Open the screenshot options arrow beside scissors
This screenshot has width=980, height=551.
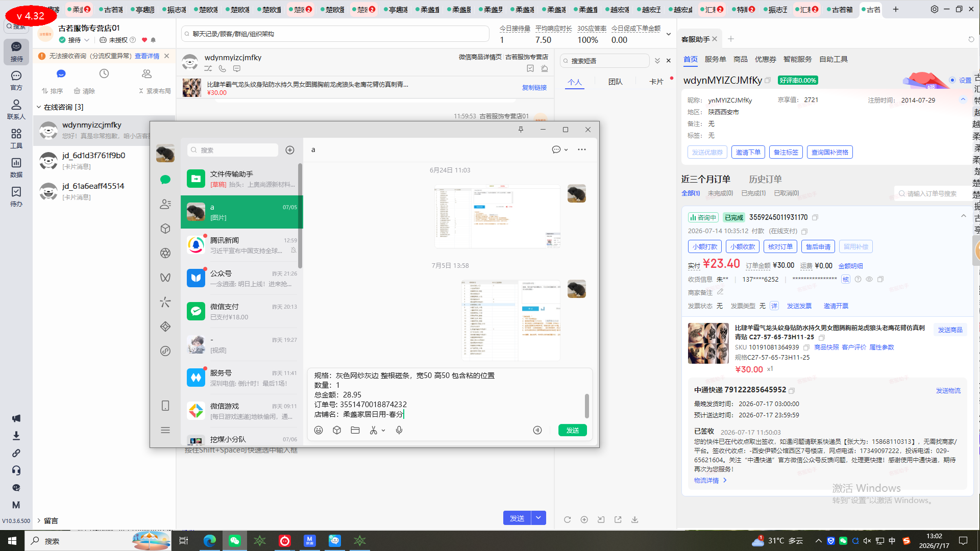click(x=383, y=430)
